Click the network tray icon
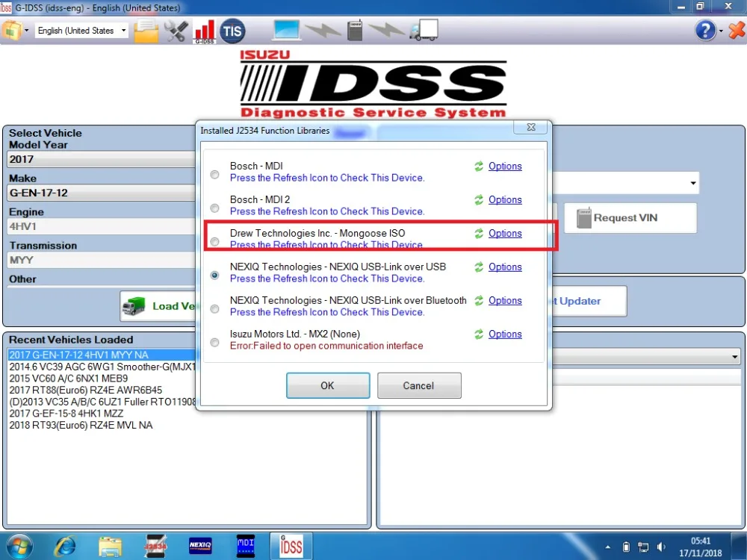The height and width of the screenshot is (560, 747). click(x=643, y=547)
